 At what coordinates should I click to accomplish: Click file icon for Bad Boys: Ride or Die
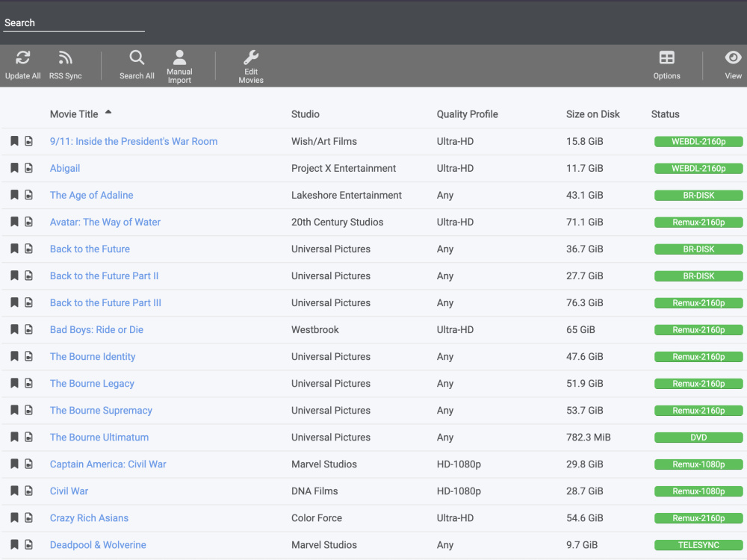(28, 329)
